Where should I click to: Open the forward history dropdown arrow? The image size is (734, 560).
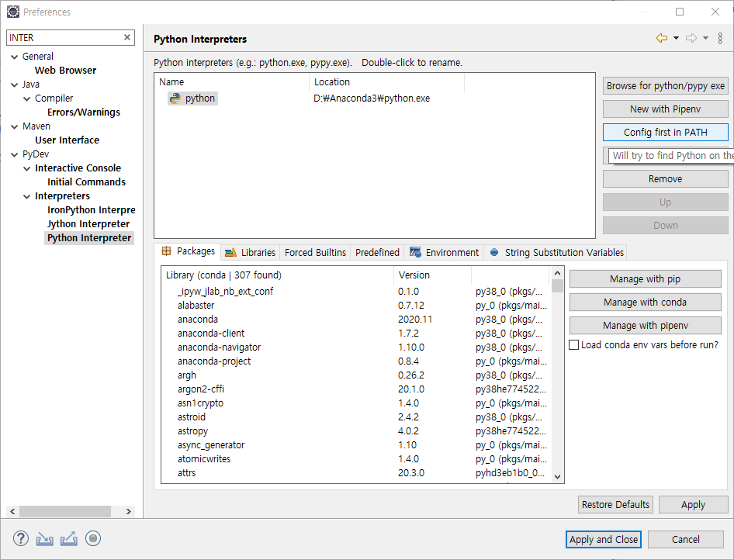[705, 38]
